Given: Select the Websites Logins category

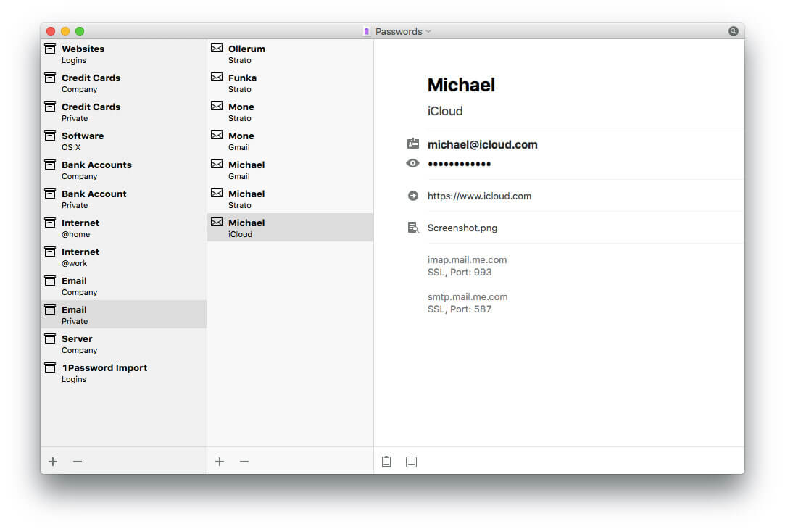Looking at the screenshot, I should click(124, 54).
